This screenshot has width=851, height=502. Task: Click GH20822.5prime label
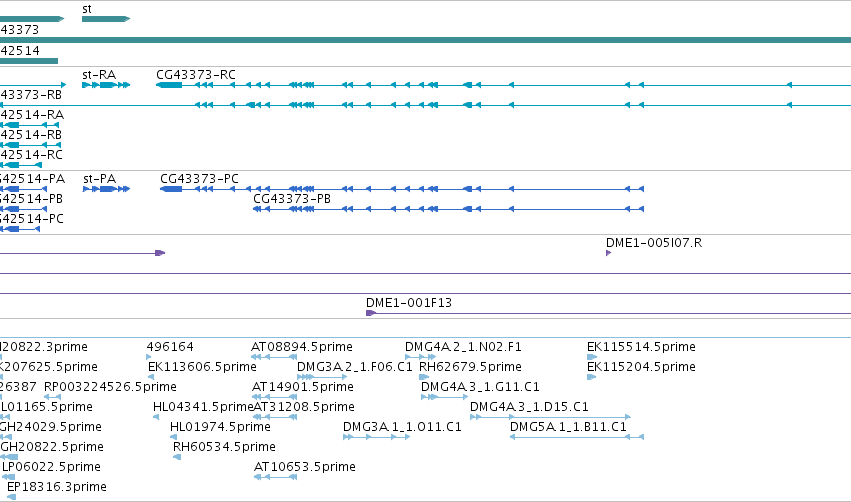pos(52,447)
